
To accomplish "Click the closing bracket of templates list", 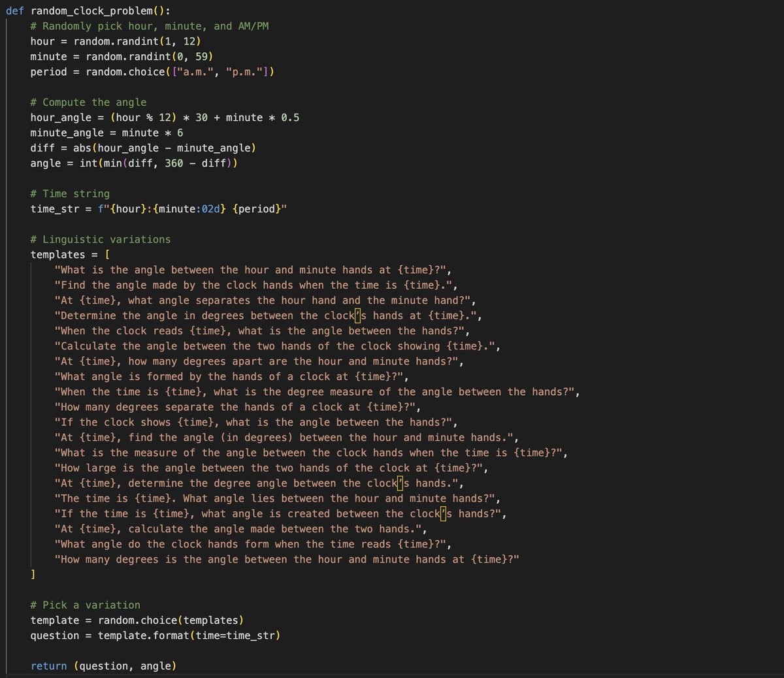I will pyautogui.click(x=33, y=575).
